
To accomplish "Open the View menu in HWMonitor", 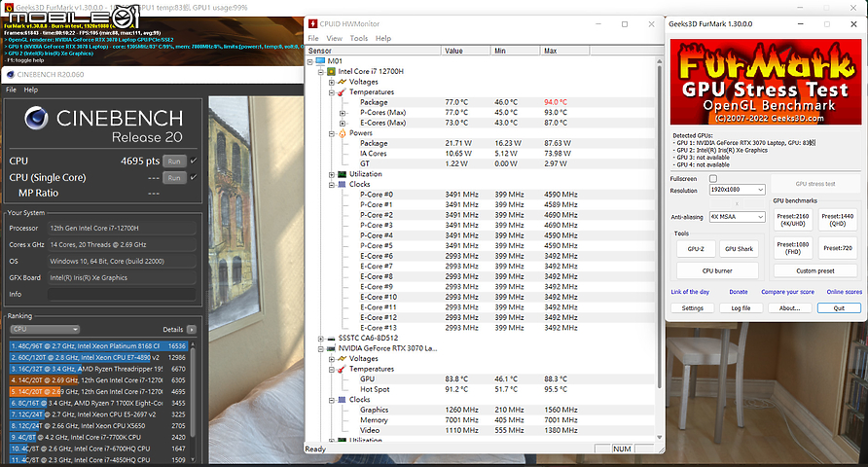I will coord(335,38).
